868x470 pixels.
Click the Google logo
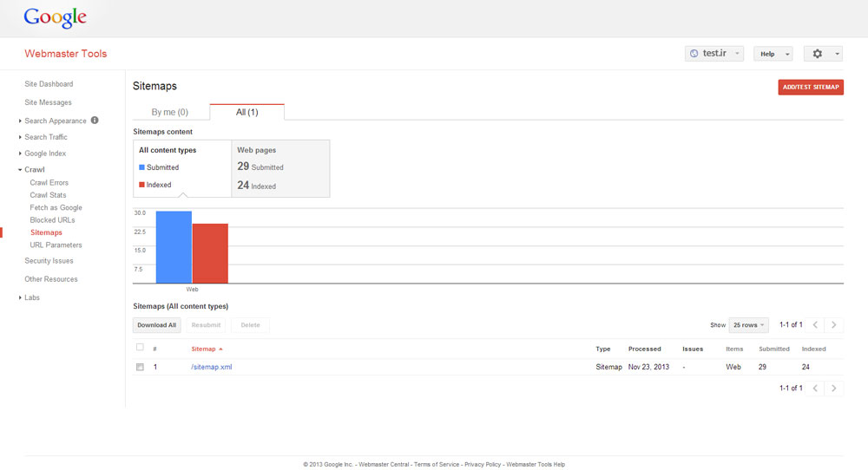pyautogui.click(x=55, y=17)
